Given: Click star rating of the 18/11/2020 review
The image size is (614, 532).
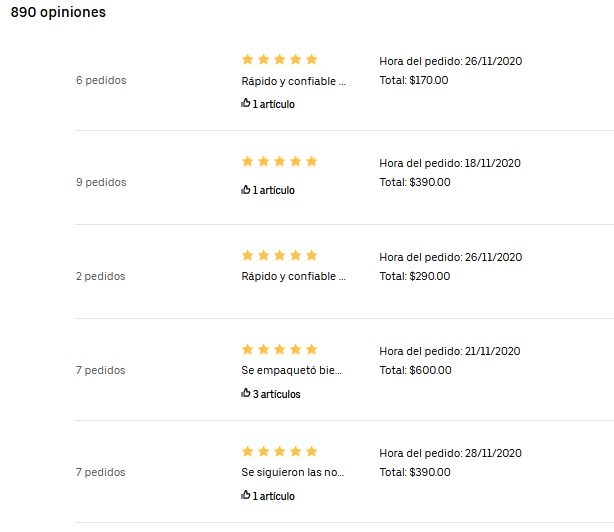Looking at the screenshot, I should tap(280, 161).
